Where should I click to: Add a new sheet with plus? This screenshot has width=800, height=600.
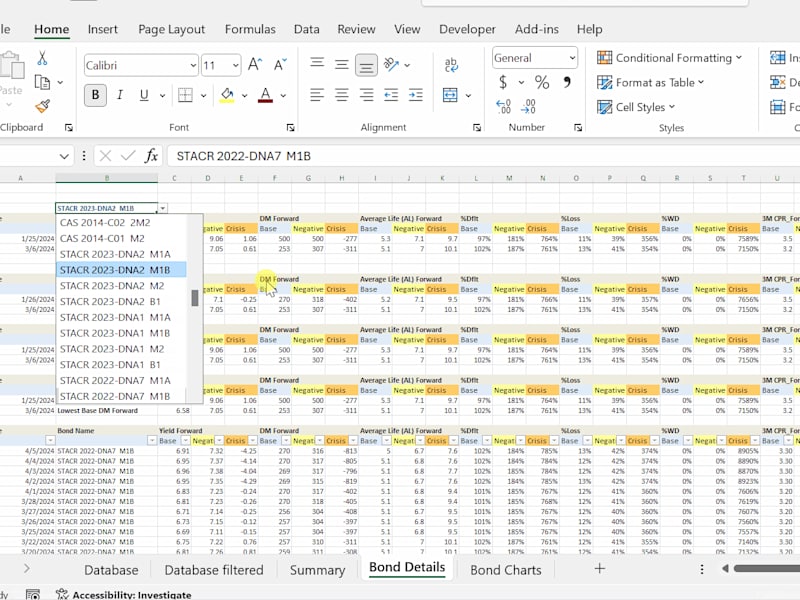(599, 568)
